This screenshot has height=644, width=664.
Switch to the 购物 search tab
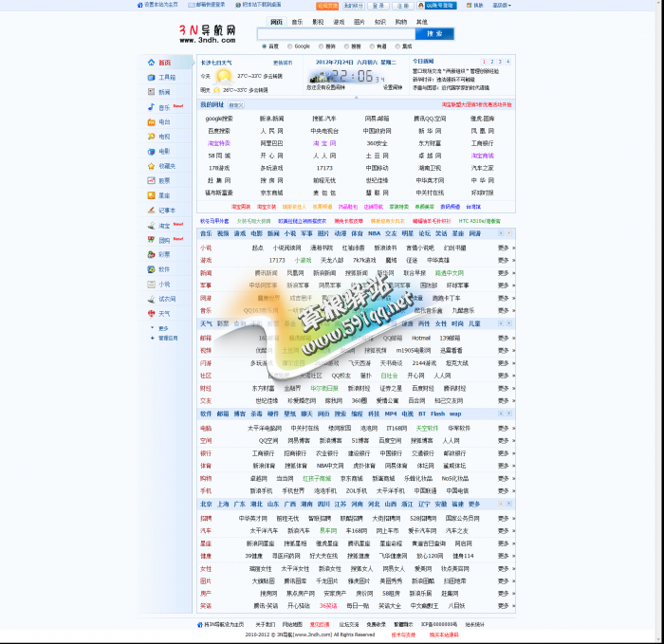pyautogui.click(x=400, y=22)
